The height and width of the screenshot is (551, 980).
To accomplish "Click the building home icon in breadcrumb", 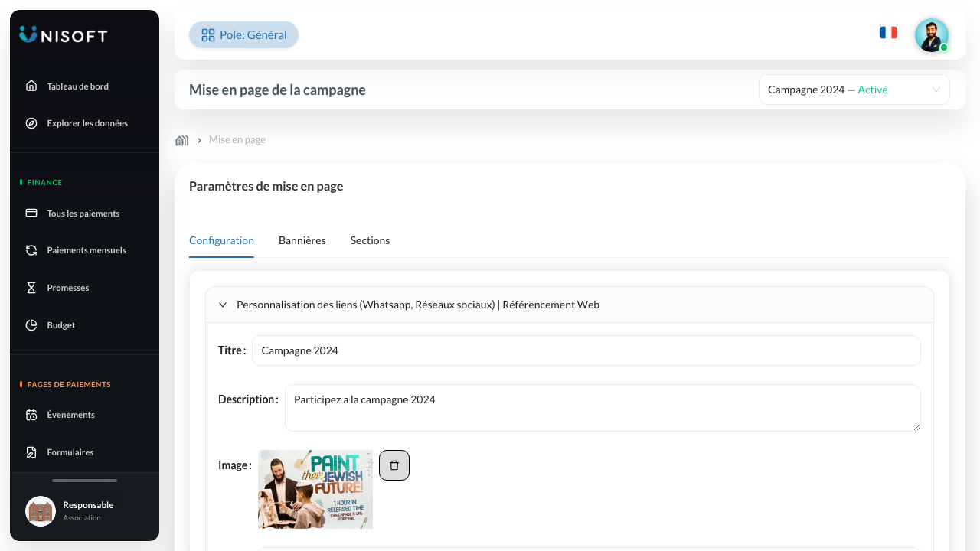I will (x=182, y=140).
